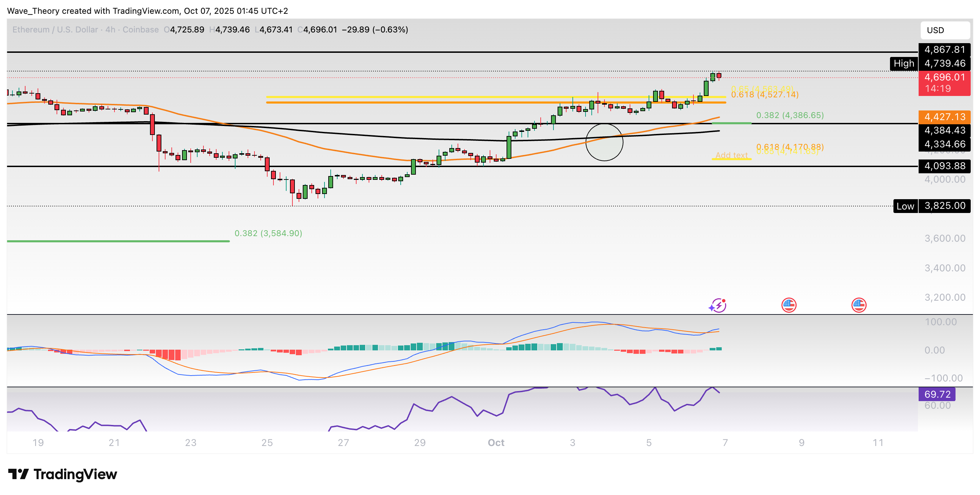The image size is (980, 495).
Task: Click the later US flag economic event icon
Action: click(859, 305)
